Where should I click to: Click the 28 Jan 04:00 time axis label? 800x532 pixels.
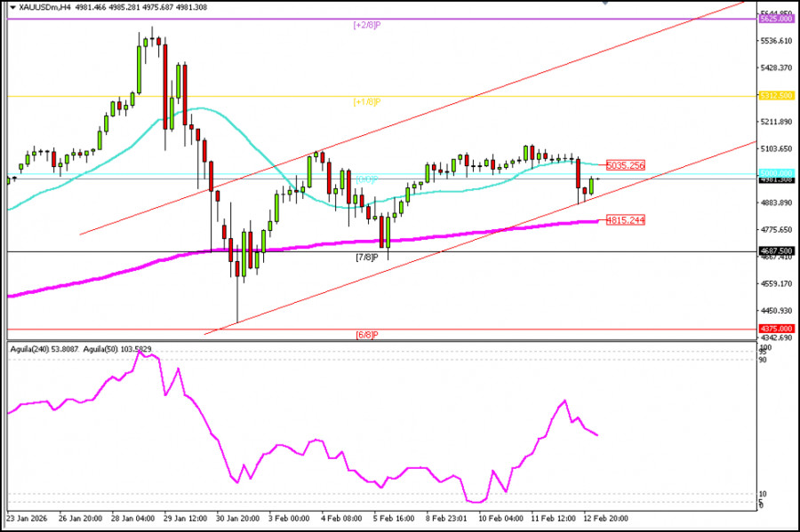pos(132,519)
